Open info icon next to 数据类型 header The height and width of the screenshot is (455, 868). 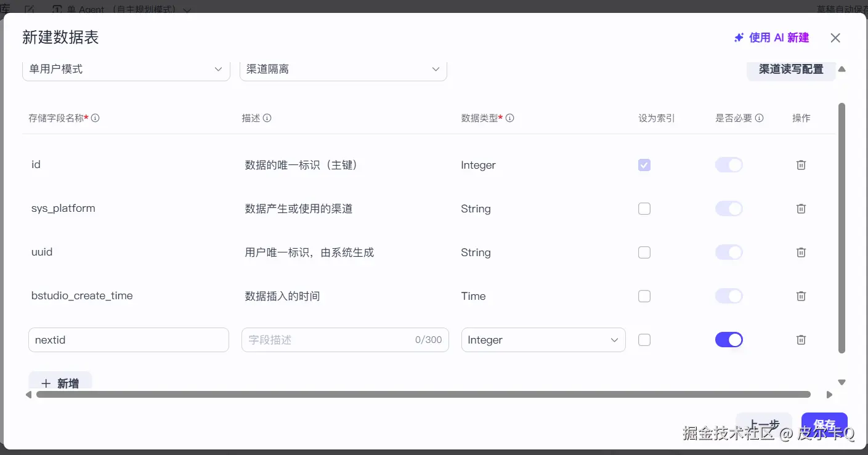510,118
